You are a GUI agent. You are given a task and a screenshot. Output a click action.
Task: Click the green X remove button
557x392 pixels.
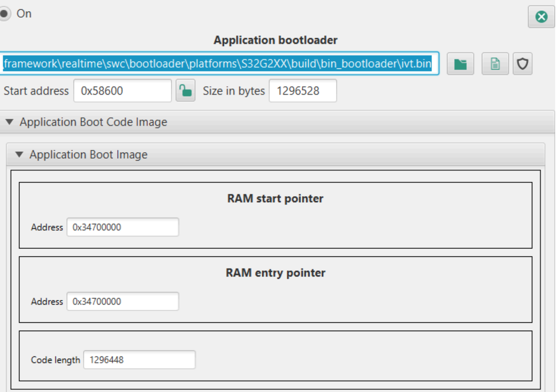pos(541,17)
